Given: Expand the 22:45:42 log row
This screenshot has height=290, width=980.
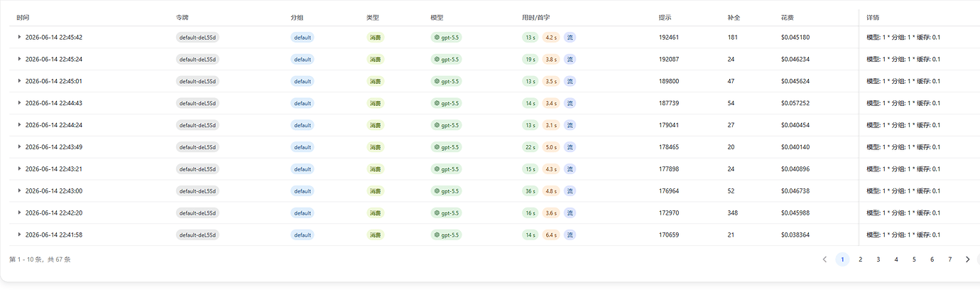Looking at the screenshot, I should pos(20,37).
